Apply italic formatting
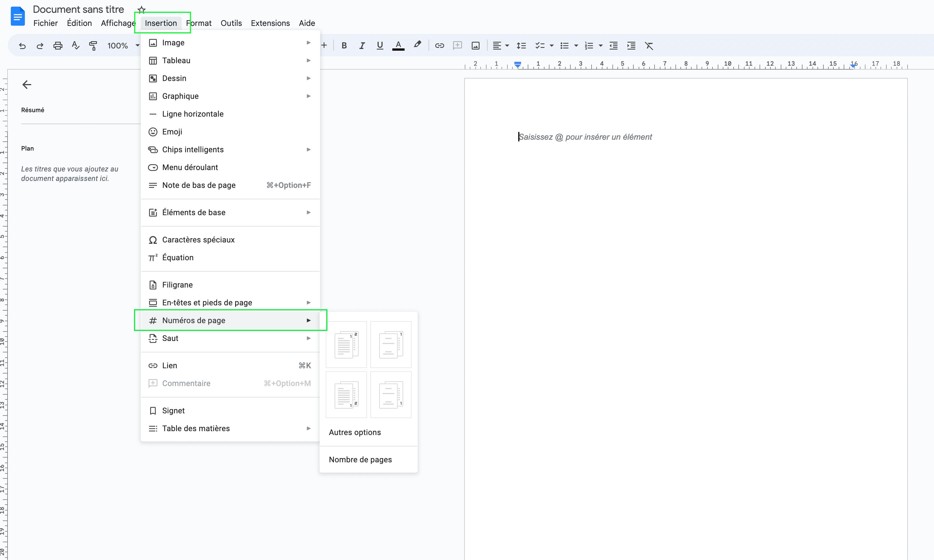This screenshot has width=934, height=560. pyautogui.click(x=362, y=45)
